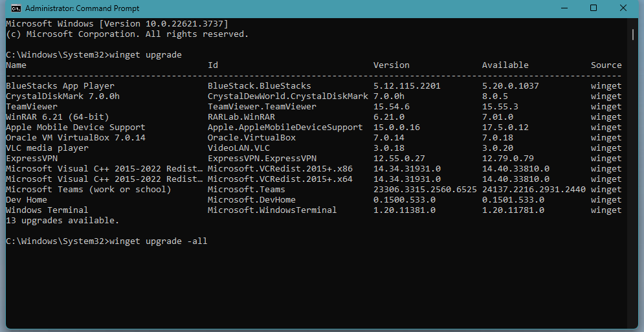
Task: Click the 'TeamViewer.TeamViewer' package Id
Action: click(261, 107)
